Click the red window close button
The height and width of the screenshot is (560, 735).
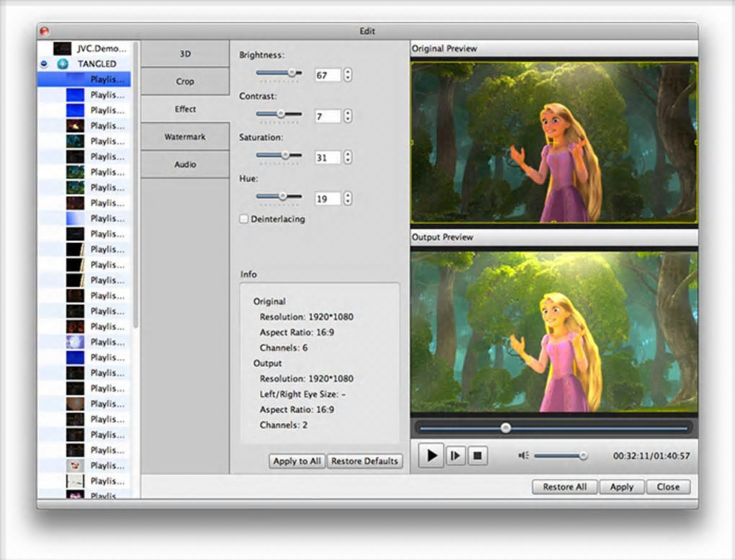coord(45,31)
